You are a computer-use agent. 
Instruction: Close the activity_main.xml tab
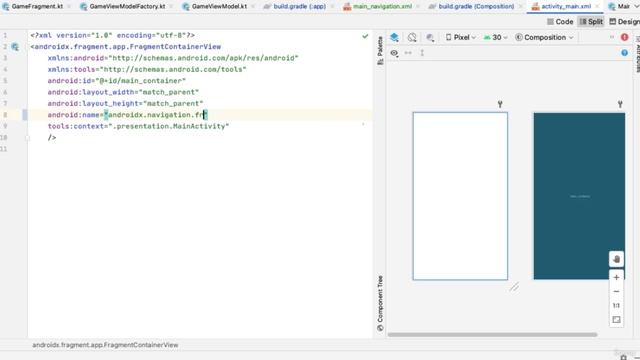[597, 7]
